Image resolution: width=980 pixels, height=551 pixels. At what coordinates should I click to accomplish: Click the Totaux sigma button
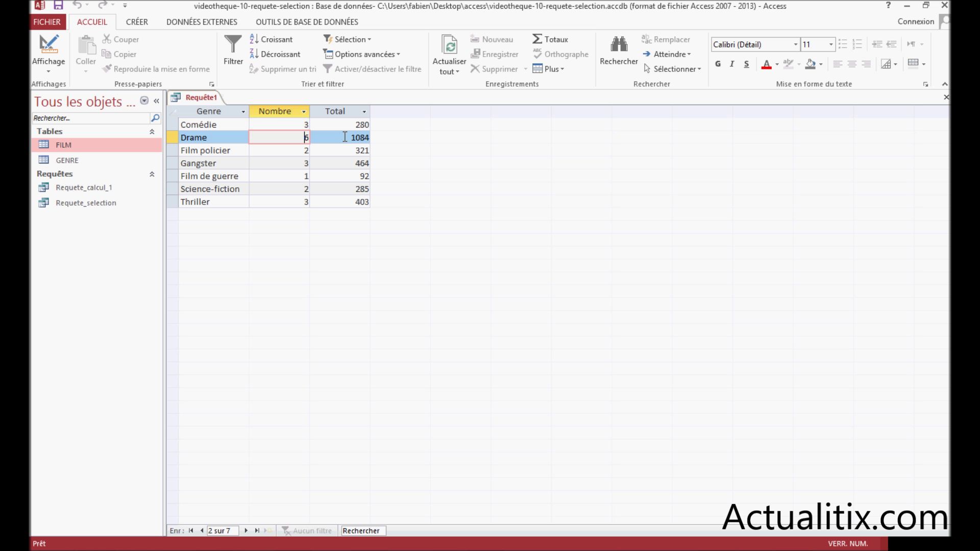click(550, 39)
